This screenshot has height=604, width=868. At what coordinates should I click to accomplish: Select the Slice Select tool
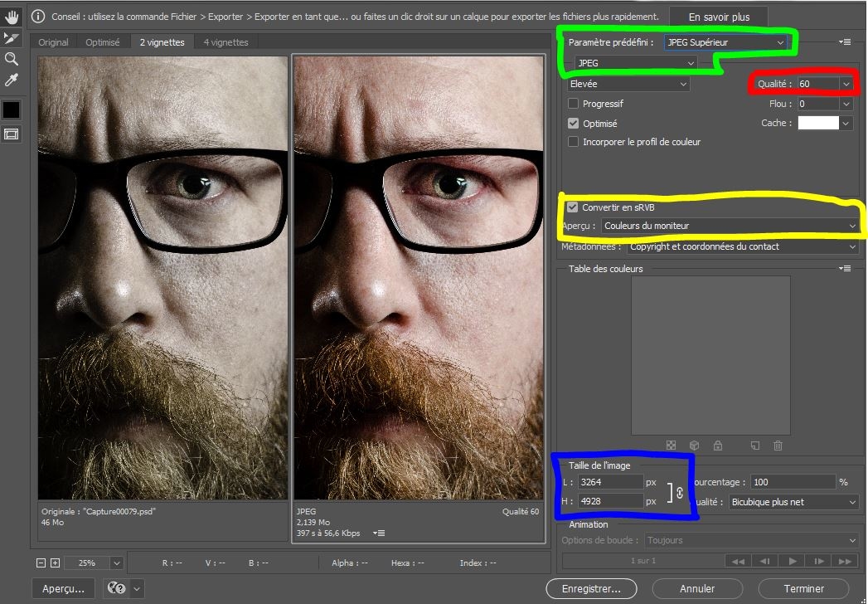[12, 37]
